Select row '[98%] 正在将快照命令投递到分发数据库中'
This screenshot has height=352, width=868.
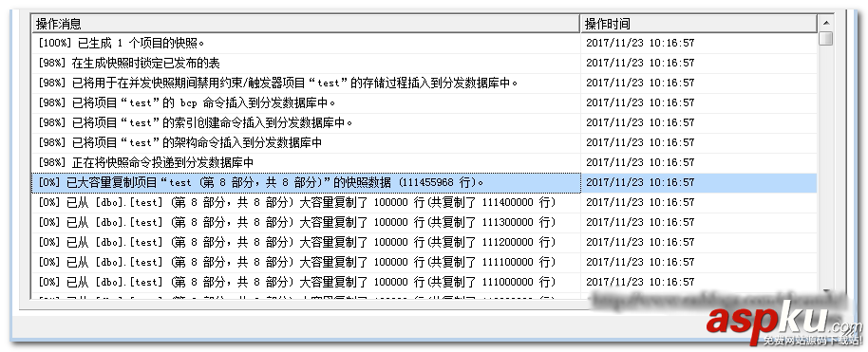(x=425, y=163)
